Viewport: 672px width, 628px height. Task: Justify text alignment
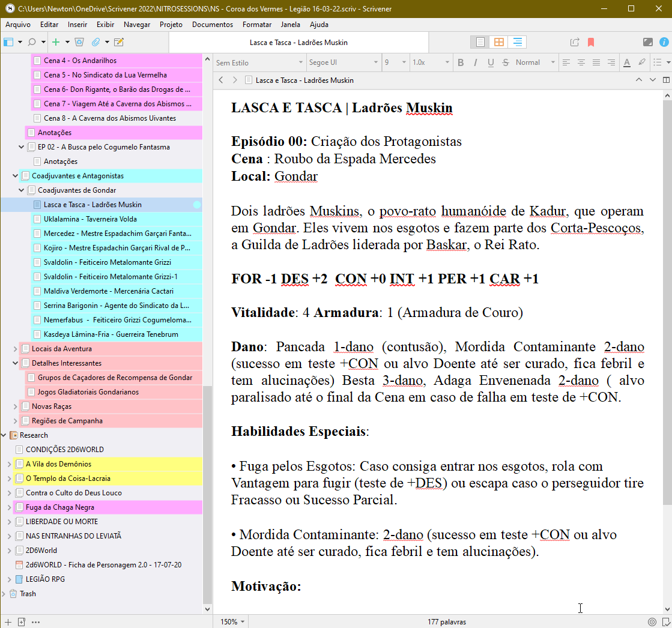click(596, 62)
